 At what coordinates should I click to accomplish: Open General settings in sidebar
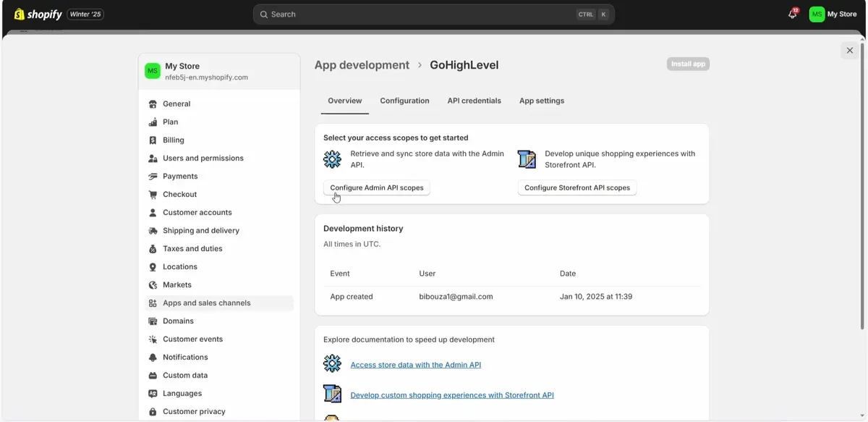coord(219,104)
